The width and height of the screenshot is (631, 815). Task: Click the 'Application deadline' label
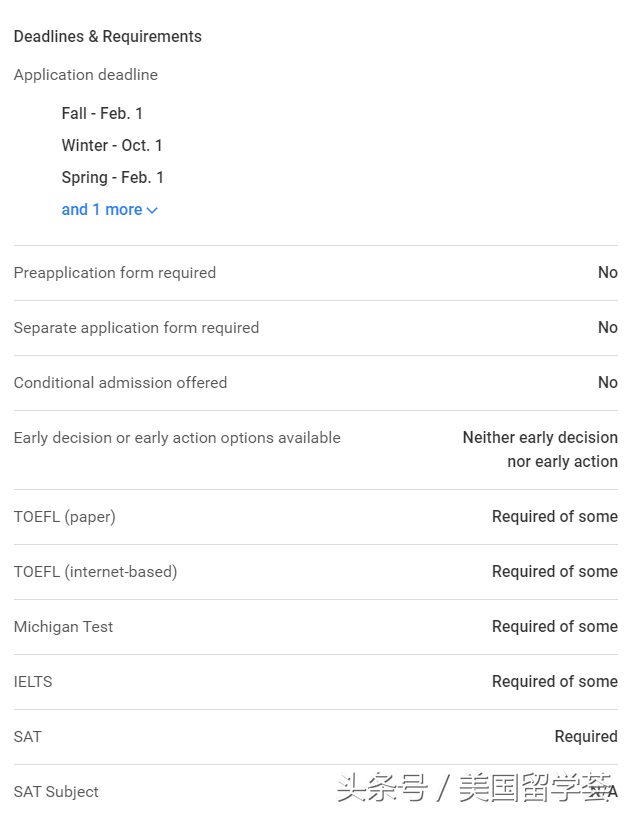pyautogui.click(x=85, y=75)
